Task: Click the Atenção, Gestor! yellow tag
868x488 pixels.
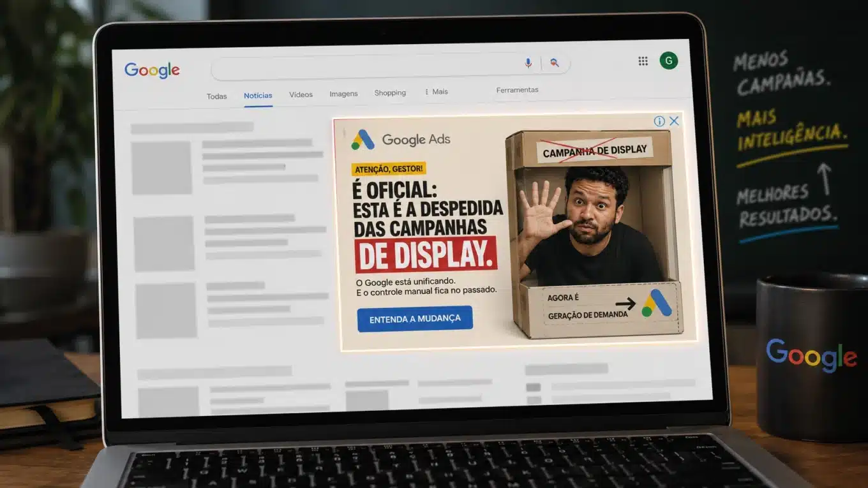Action: coord(389,170)
